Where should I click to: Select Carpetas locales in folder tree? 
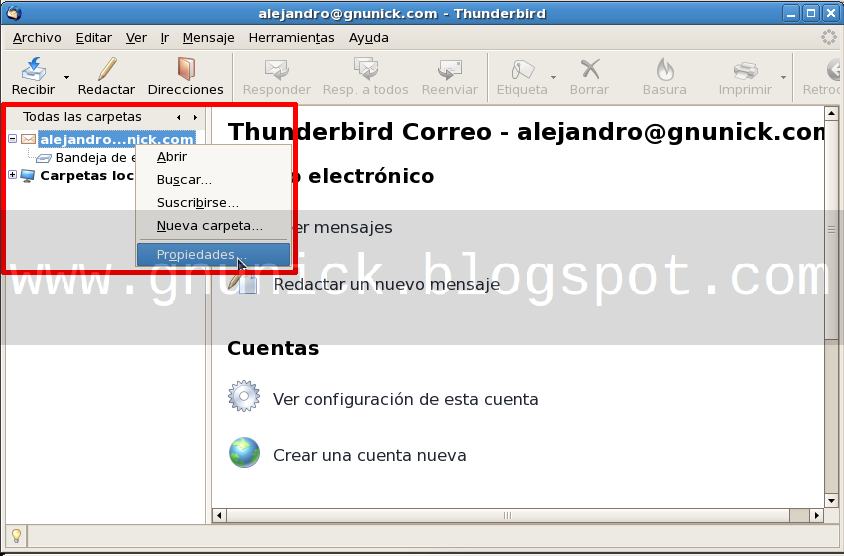click(x=87, y=175)
